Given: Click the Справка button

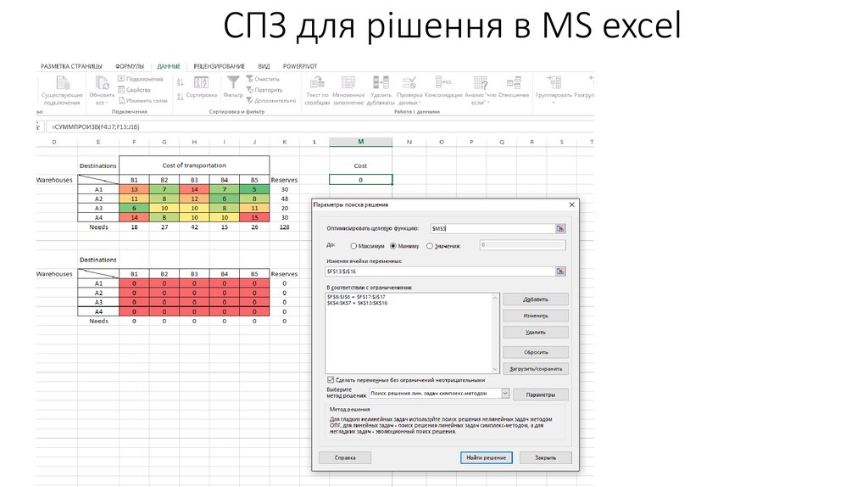Looking at the screenshot, I should pyautogui.click(x=345, y=457).
